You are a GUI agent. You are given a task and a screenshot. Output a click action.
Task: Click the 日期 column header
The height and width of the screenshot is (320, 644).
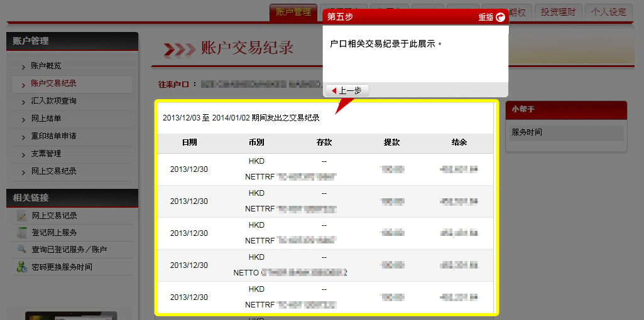[189, 143]
